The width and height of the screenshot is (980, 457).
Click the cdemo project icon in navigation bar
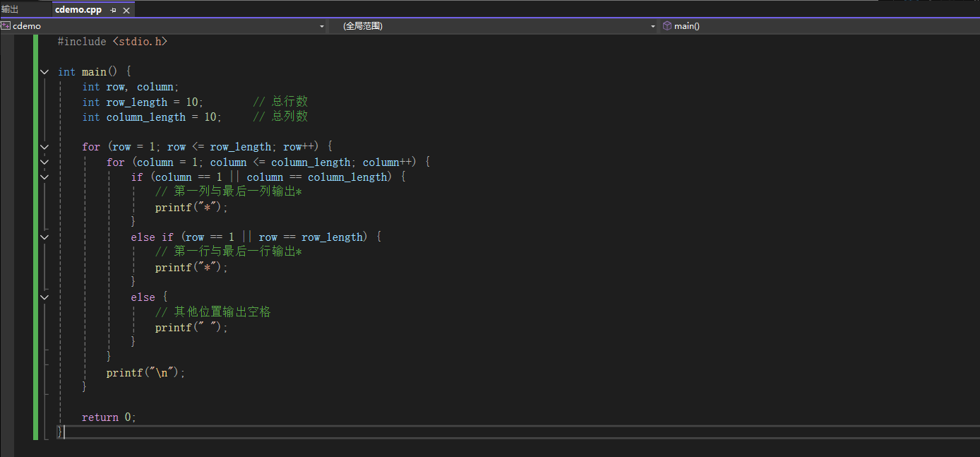[6, 25]
